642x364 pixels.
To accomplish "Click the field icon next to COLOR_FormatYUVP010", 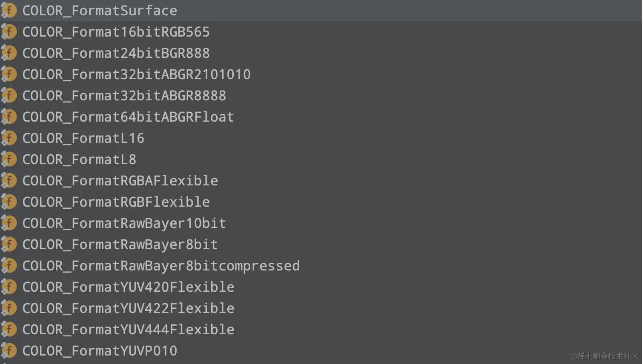I will coord(9,351).
